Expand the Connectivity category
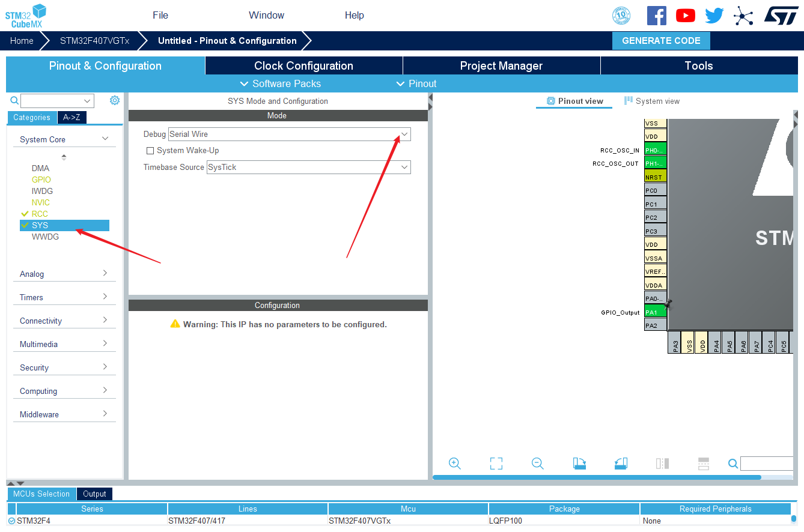The height and width of the screenshot is (532, 804). point(64,321)
